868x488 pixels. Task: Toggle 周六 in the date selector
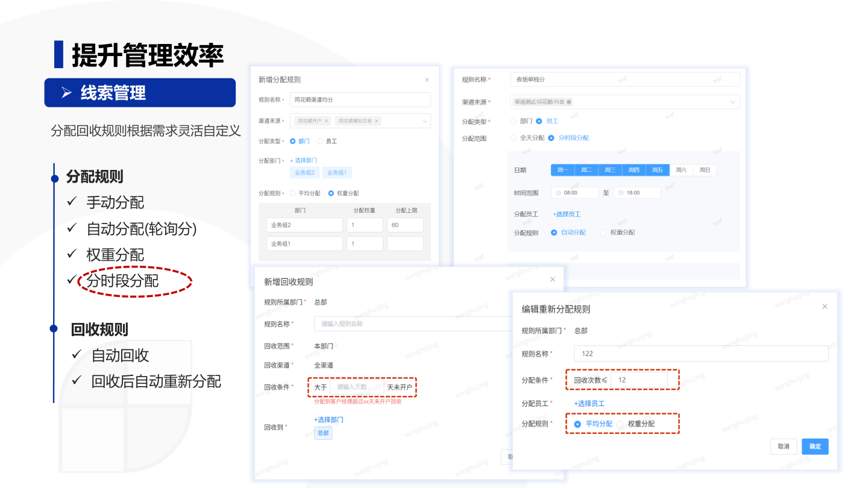tap(681, 170)
